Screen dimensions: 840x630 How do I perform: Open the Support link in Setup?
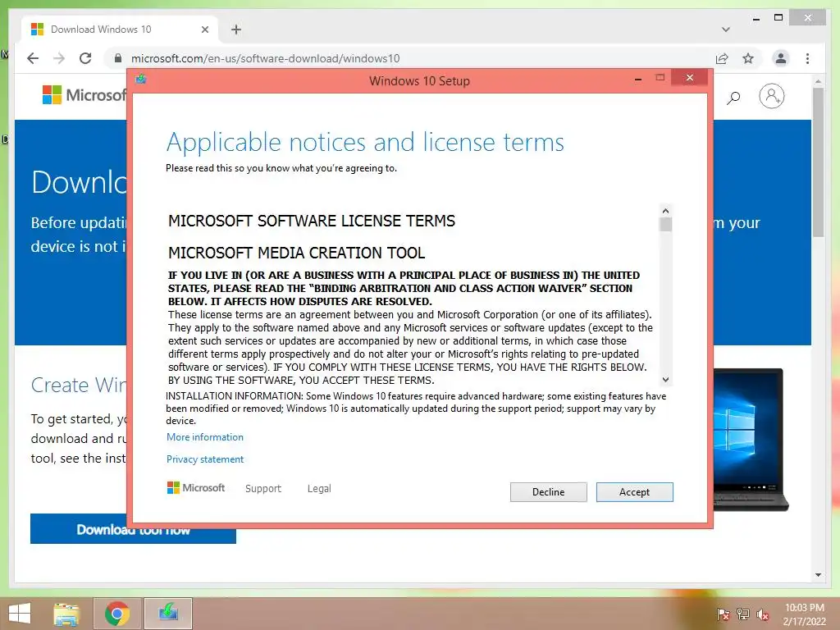(263, 489)
